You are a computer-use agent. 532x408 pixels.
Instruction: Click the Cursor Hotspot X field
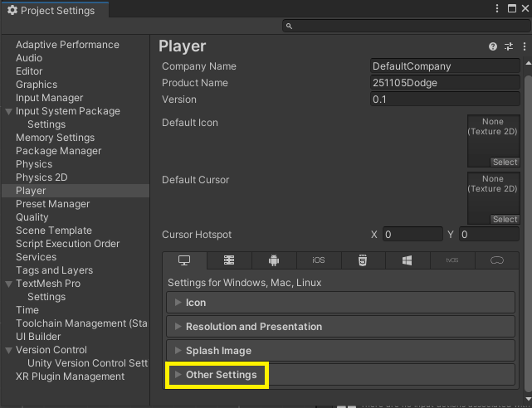tap(412, 235)
